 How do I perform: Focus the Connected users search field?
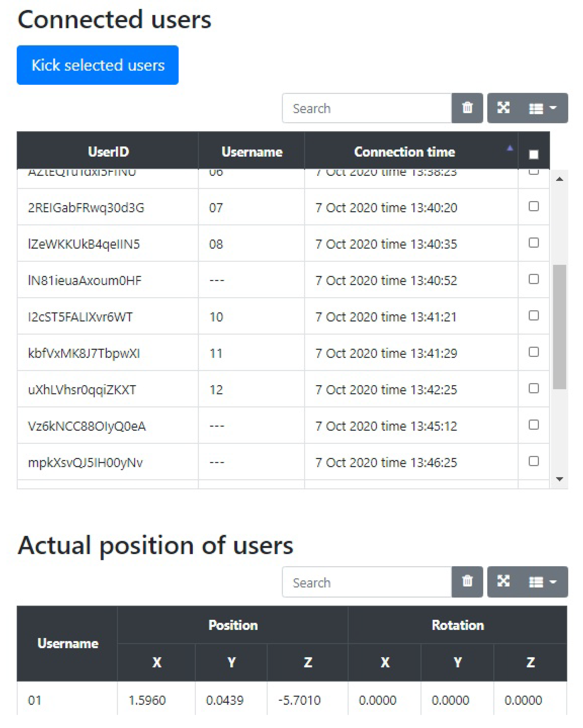pos(367,108)
